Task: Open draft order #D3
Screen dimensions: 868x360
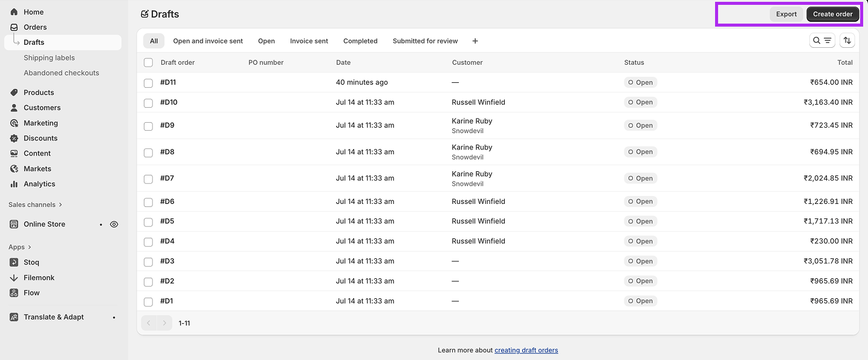Action: click(x=167, y=261)
